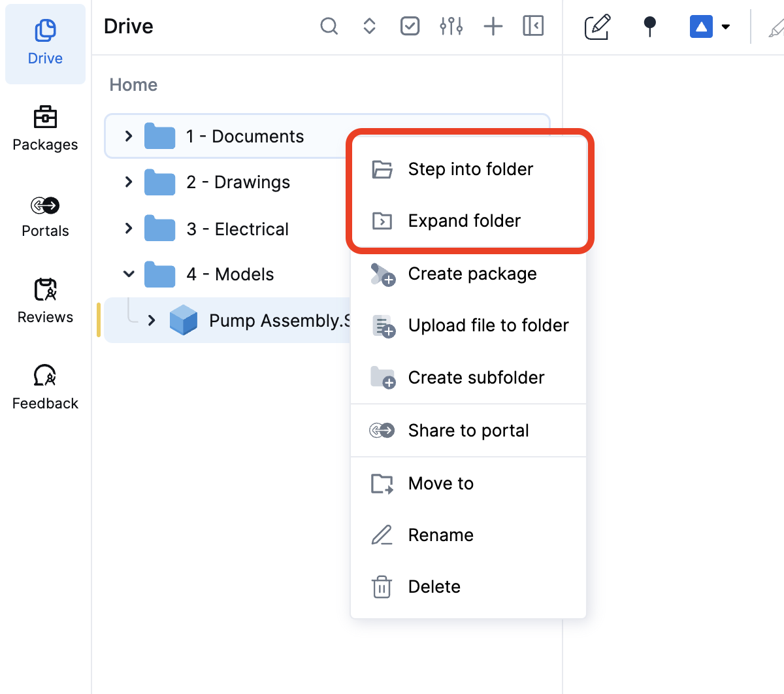The width and height of the screenshot is (784, 694).
Task: Collapse the Drive side panel icon
Action: [x=533, y=26]
